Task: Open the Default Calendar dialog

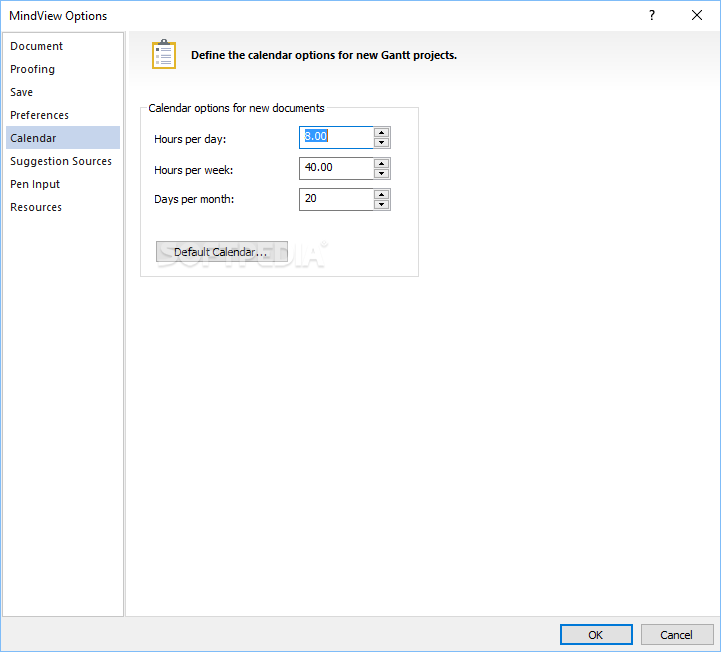Action: (222, 252)
